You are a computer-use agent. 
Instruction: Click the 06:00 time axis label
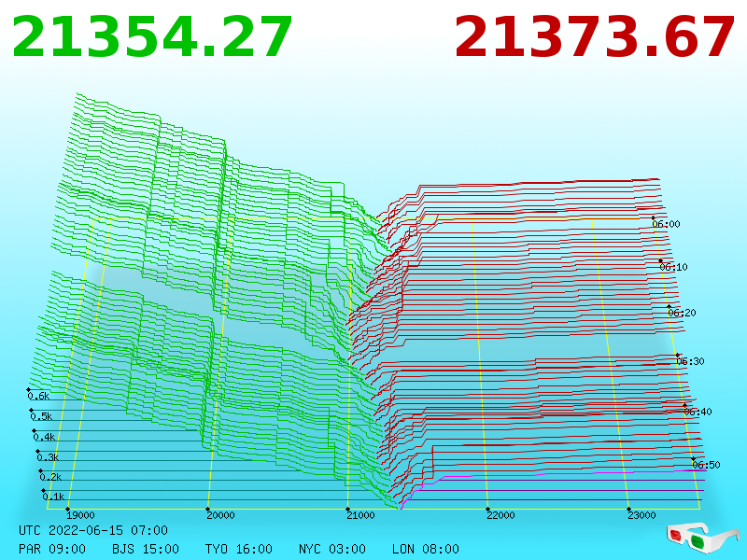[x=666, y=224]
